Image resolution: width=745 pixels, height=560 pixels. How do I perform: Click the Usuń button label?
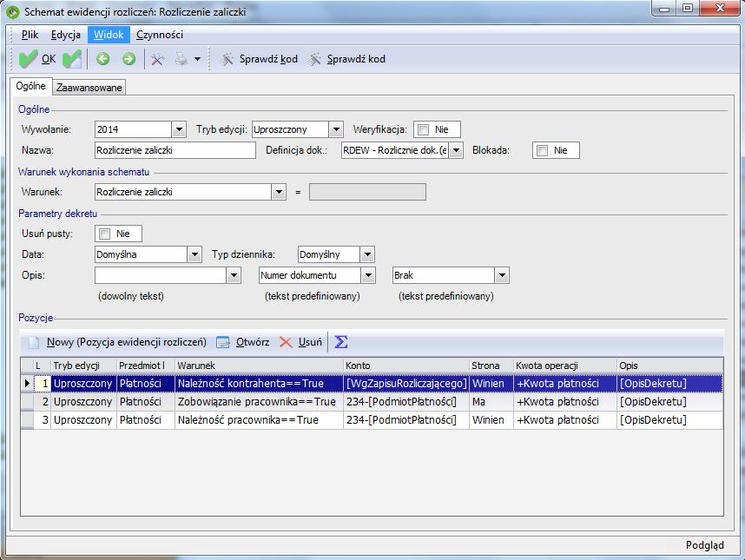click(310, 342)
